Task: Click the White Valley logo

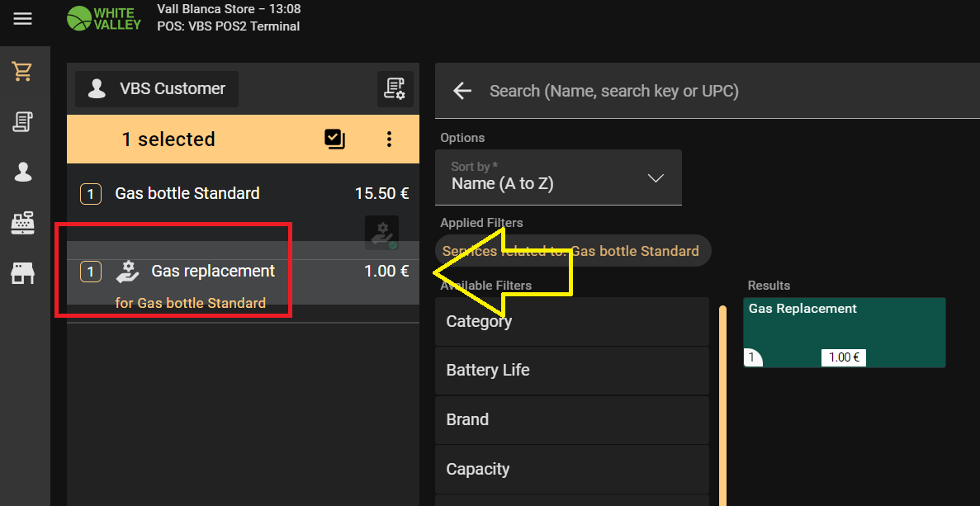Action: point(104,18)
